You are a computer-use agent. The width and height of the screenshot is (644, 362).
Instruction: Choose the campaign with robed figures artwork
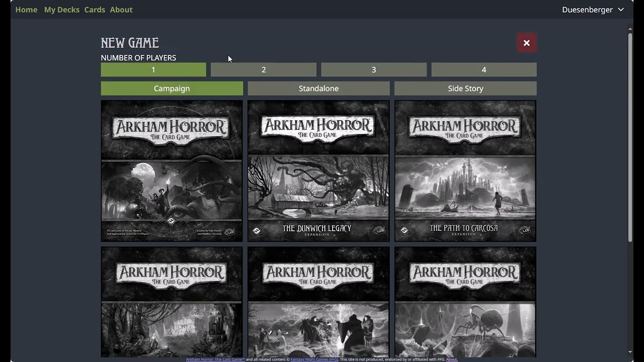tap(318, 302)
